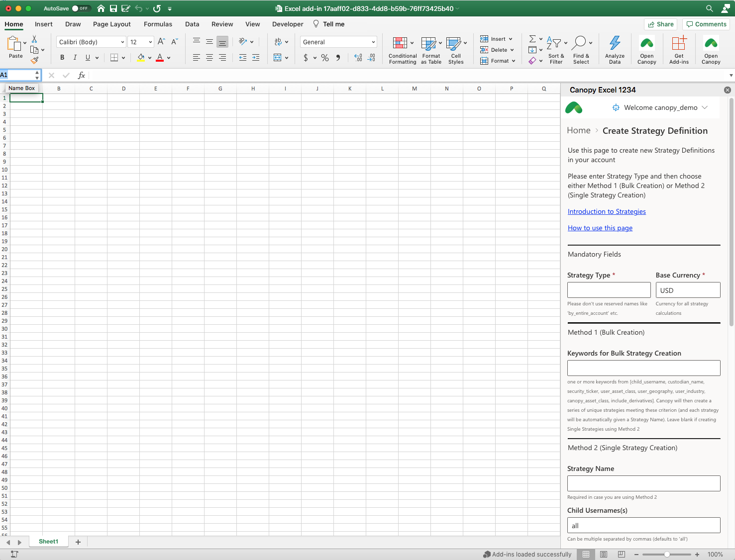The width and height of the screenshot is (735, 560).
Task: Open the General number format dropdown
Action: click(x=373, y=42)
